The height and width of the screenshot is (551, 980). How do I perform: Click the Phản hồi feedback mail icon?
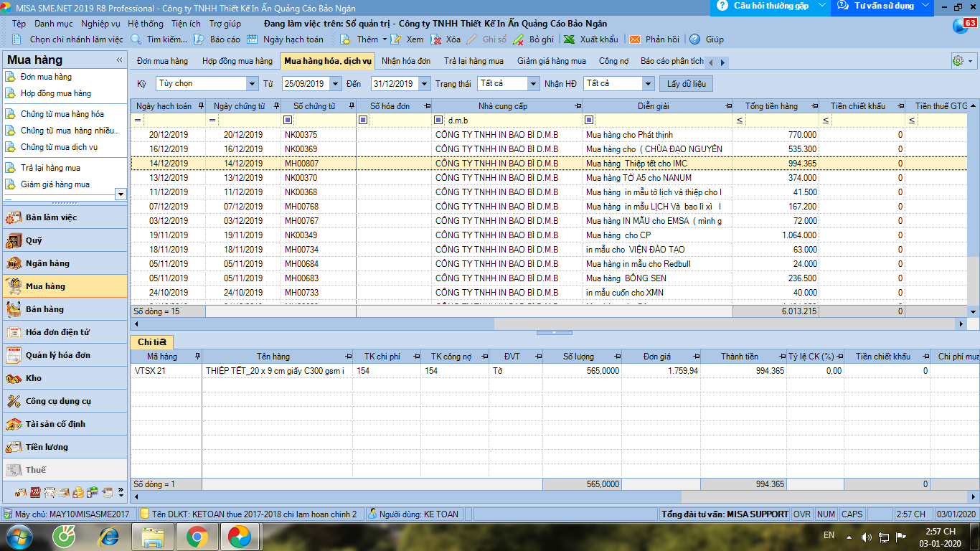coord(634,39)
